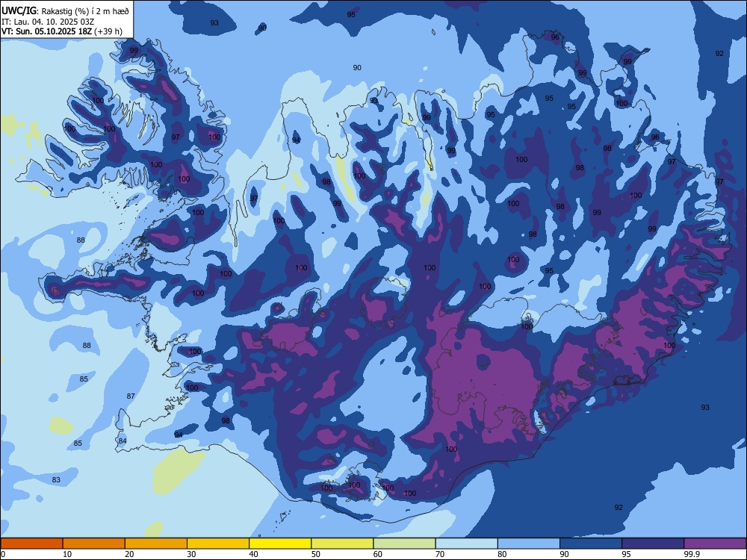Click the golden 30–40 legend swatch
Image resolution: width=747 pixels, height=560 pixels.
pos(218,544)
